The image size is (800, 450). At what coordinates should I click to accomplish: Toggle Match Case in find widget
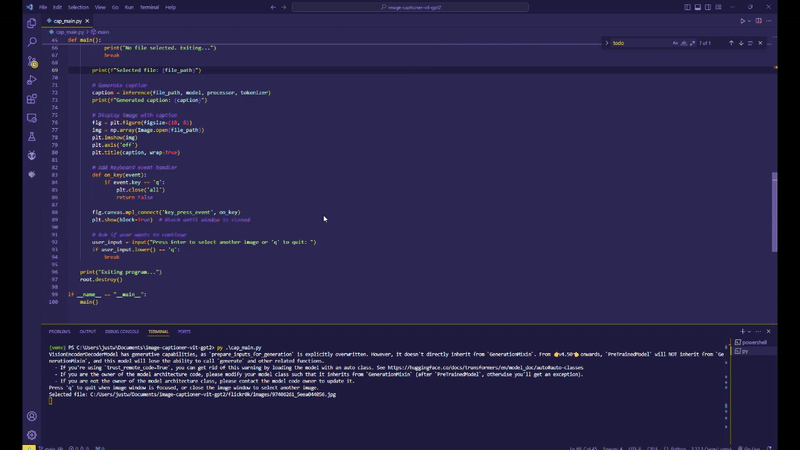[x=675, y=43]
